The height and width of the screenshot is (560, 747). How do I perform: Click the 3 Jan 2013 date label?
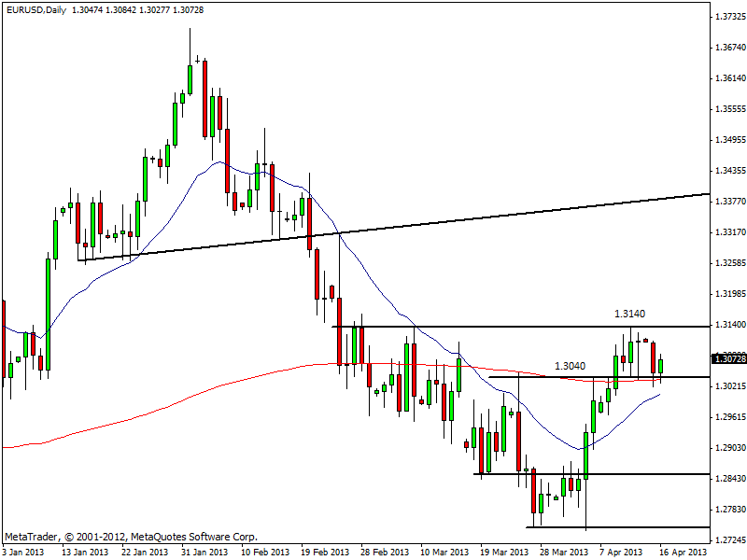(x=22, y=552)
